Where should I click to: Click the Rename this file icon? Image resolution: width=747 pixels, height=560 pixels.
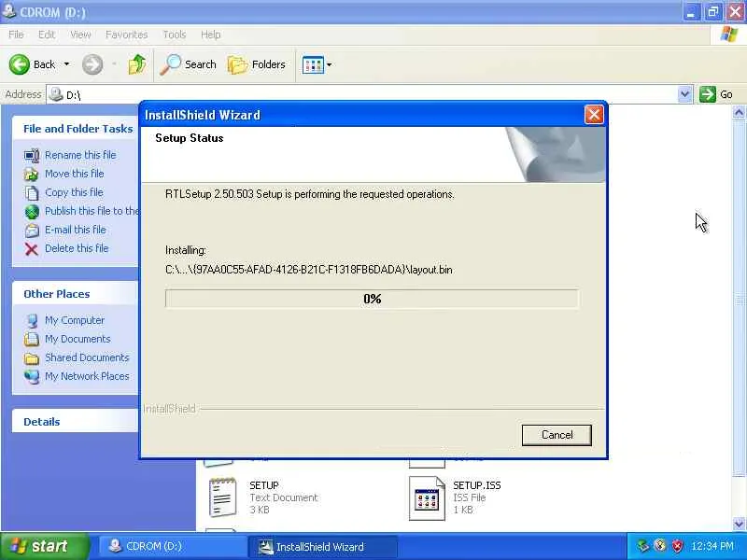tap(32, 155)
